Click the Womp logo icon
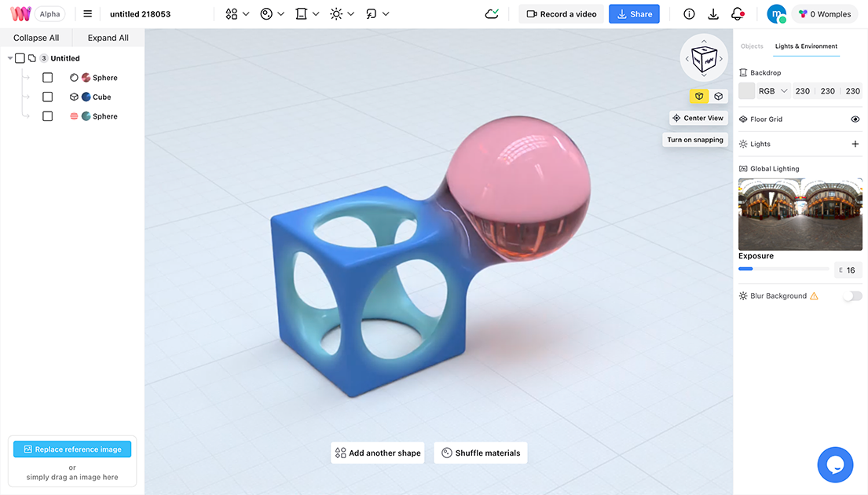The width and height of the screenshot is (868, 495). [x=20, y=14]
